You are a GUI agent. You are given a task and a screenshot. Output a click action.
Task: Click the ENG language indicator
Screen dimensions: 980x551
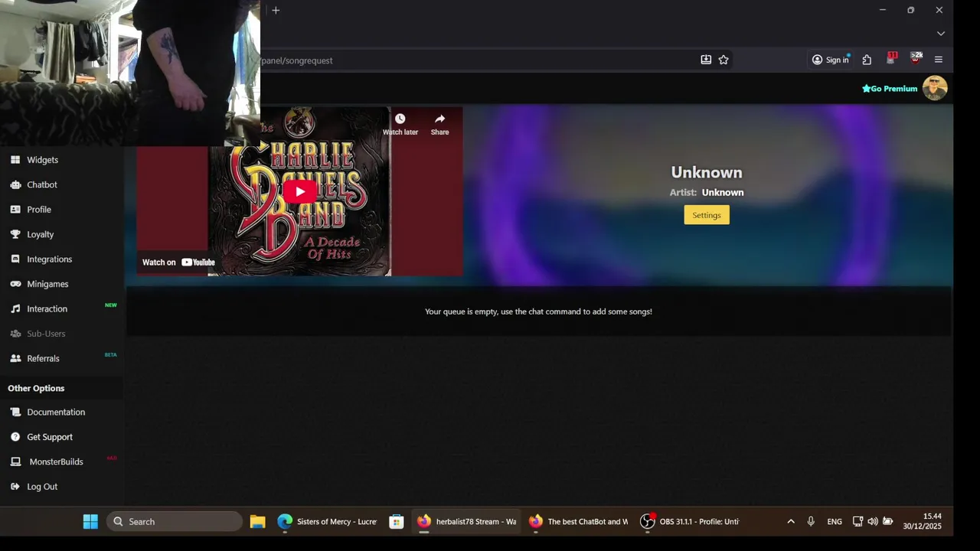(835, 522)
